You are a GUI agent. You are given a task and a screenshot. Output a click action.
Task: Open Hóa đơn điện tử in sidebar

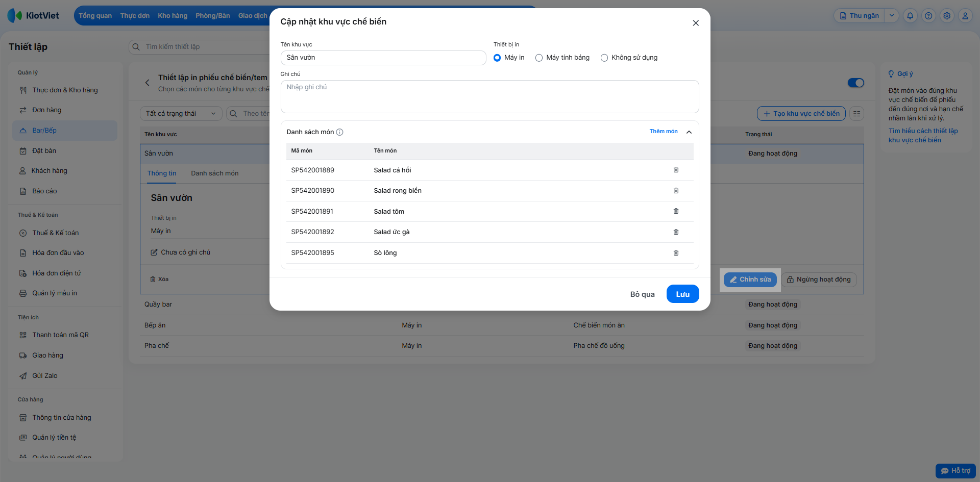pos(65,273)
